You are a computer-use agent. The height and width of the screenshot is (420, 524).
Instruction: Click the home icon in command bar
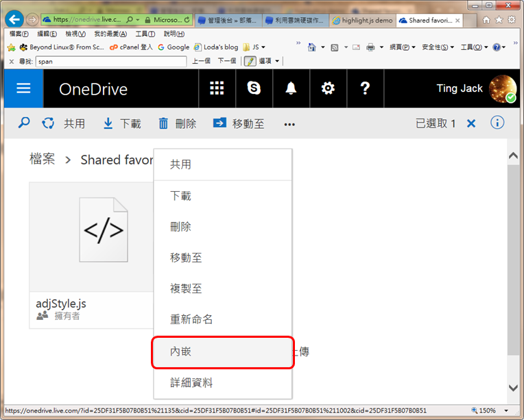(312, 47)
